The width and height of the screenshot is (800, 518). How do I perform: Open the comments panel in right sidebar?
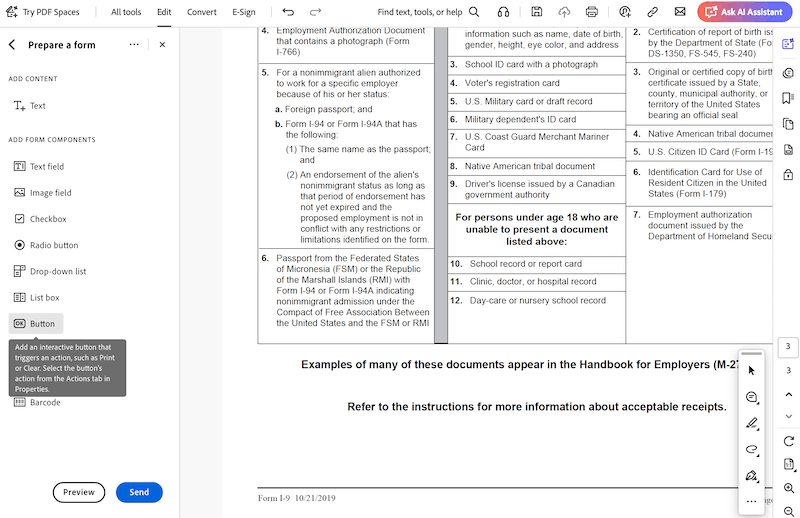coord(788,73)
